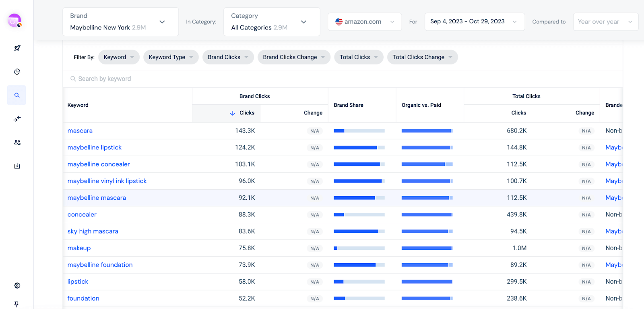Image resolution: width=644 pixels, height=309 pixels.
Task: Select the magnifier search icon in sidebar
Action: tap(17, 95)
